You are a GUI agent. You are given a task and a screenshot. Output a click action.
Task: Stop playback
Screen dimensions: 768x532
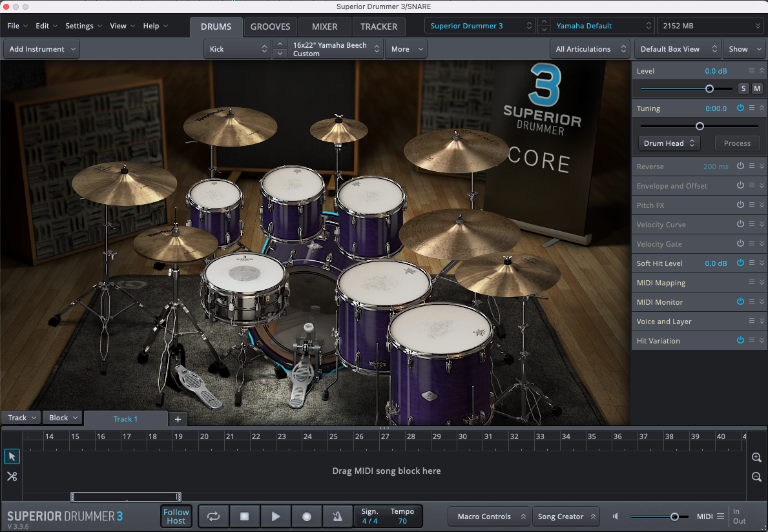[x=244, y=517]
